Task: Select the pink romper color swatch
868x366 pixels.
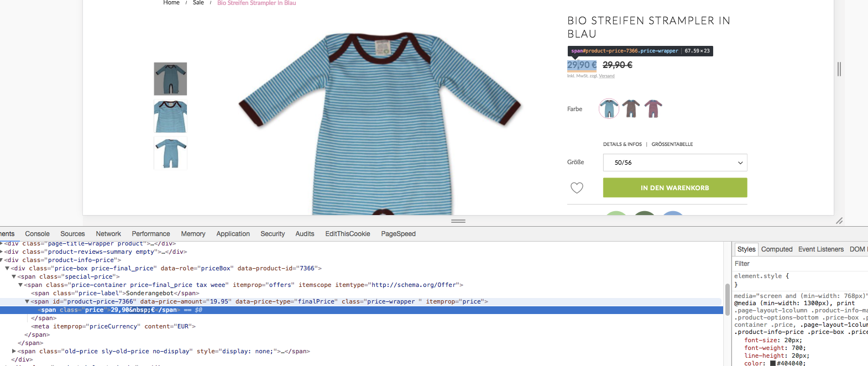Action: tap(653, 108)
